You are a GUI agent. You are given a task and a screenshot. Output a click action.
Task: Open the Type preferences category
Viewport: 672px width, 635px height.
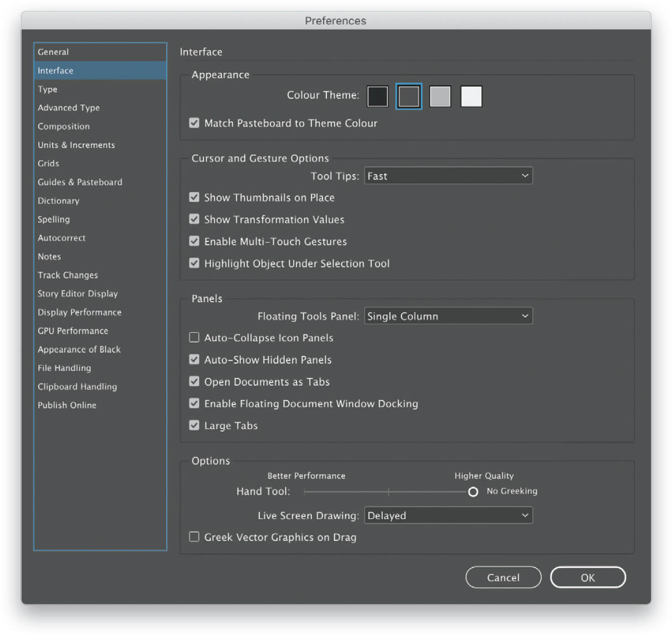(x=100, y=89)
